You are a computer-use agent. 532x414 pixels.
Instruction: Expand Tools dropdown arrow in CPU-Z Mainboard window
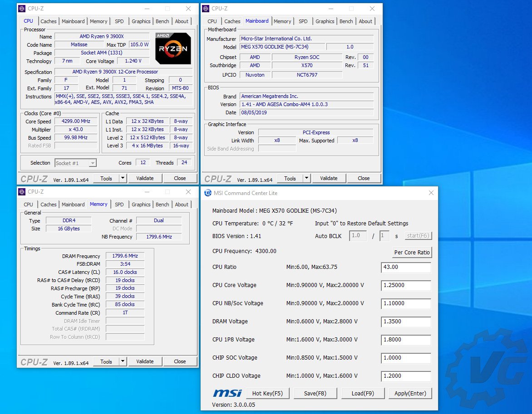point(306,178)
